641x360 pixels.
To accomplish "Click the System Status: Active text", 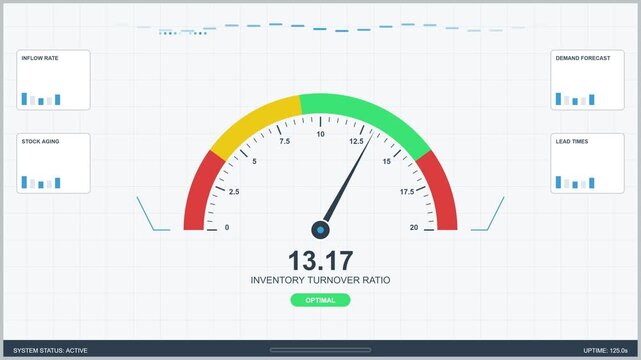I will (50, 351).
